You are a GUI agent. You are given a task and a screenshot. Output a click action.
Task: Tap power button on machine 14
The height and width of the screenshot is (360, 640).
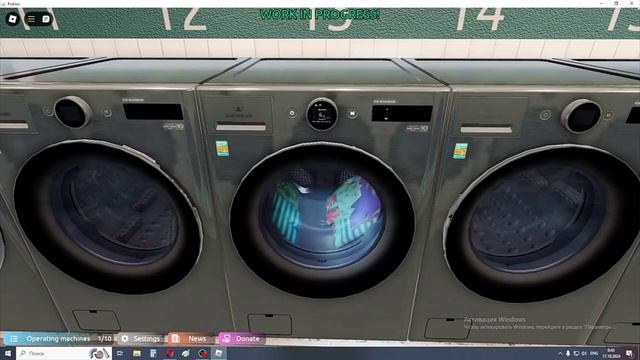[545, 115]
